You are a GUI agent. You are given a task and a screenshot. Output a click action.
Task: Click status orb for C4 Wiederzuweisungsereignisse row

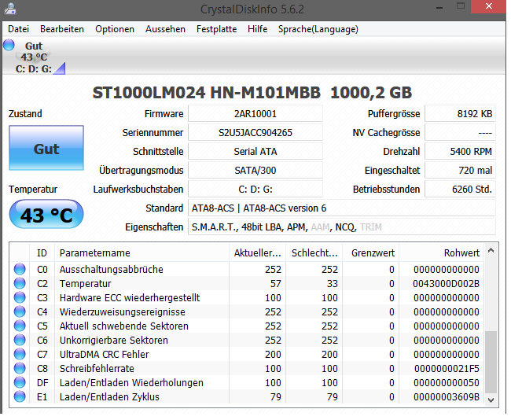(20, 311)
